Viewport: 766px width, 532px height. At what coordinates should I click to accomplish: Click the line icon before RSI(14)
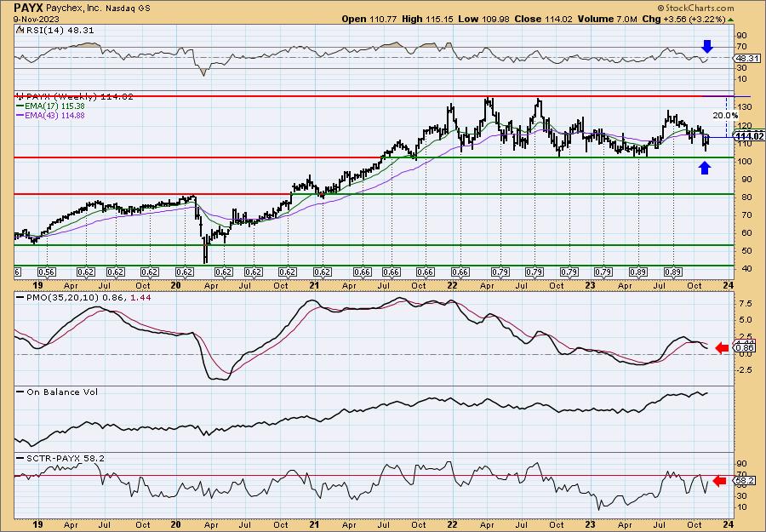[x=20, y=31]
